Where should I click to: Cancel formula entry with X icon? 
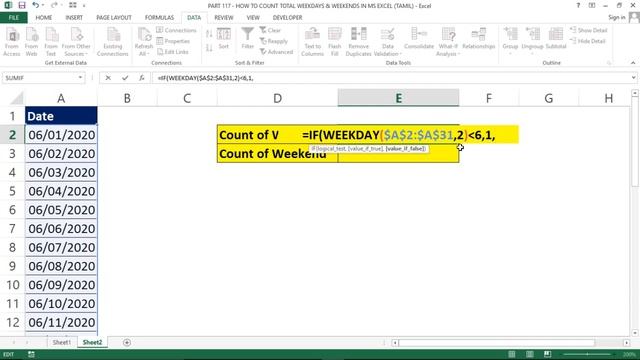pyautogui.click(x=108, y=78)
